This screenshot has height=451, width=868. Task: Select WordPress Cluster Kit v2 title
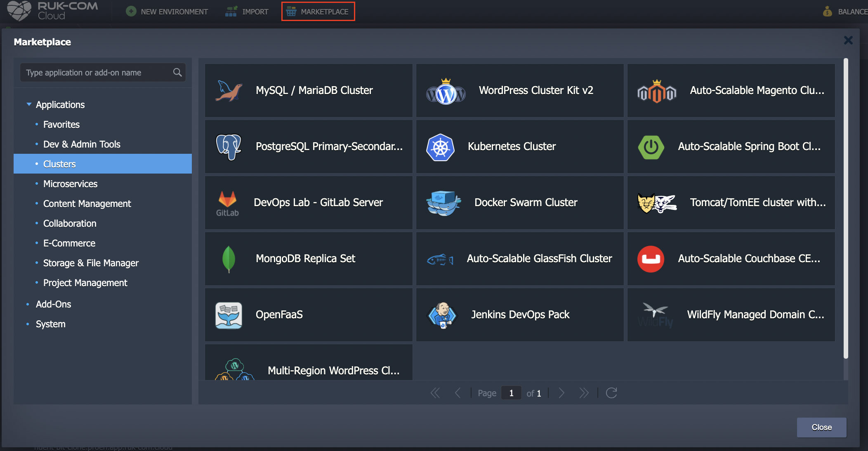(x=536, y=90)
